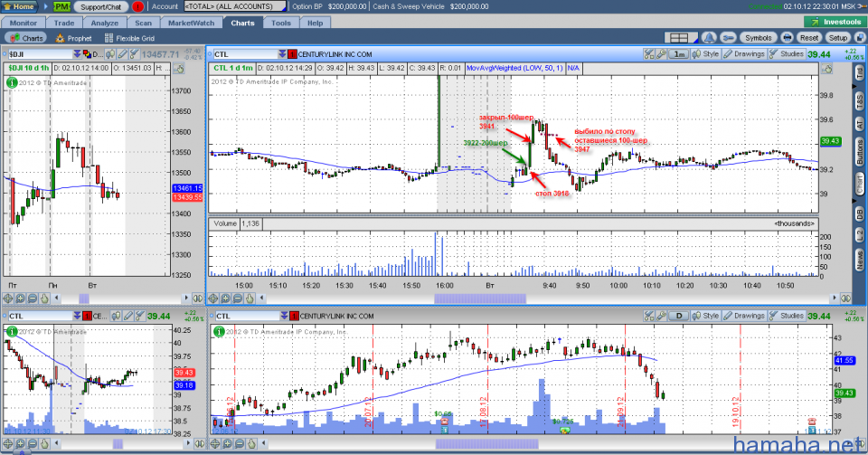Image resolution: width=868 pixels, height=455 pixels.
Task: Open the Flexible Grid subtab
Action: click(x=129, y=38)
